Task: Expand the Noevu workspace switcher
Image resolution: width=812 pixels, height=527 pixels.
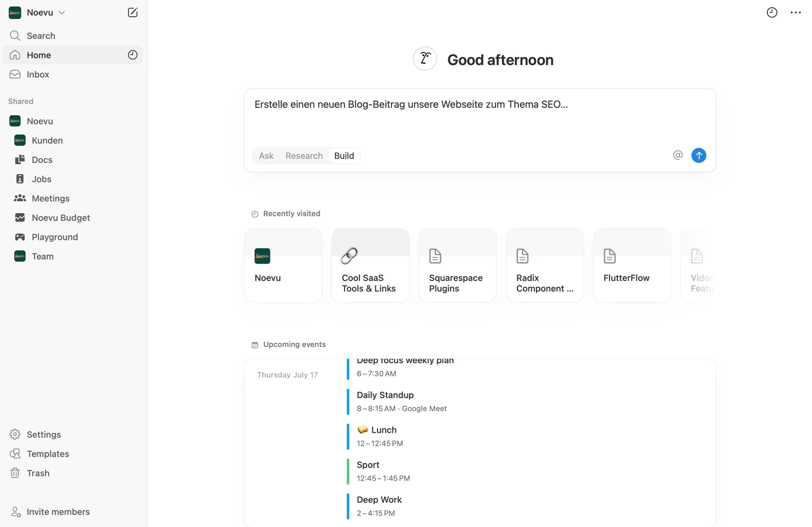Action: [x=62, y=12]
